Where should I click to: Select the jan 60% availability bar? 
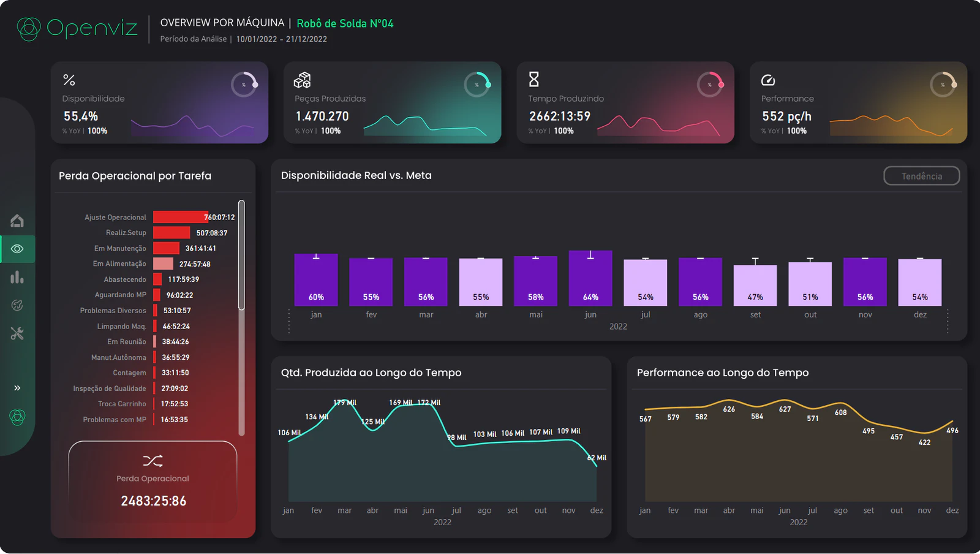pos(316,279)
